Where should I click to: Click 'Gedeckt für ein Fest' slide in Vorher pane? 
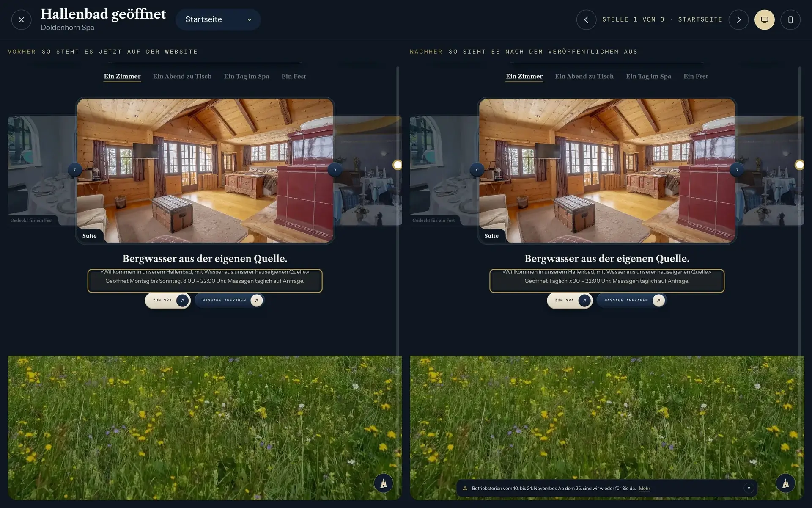[x=41, y=171]
